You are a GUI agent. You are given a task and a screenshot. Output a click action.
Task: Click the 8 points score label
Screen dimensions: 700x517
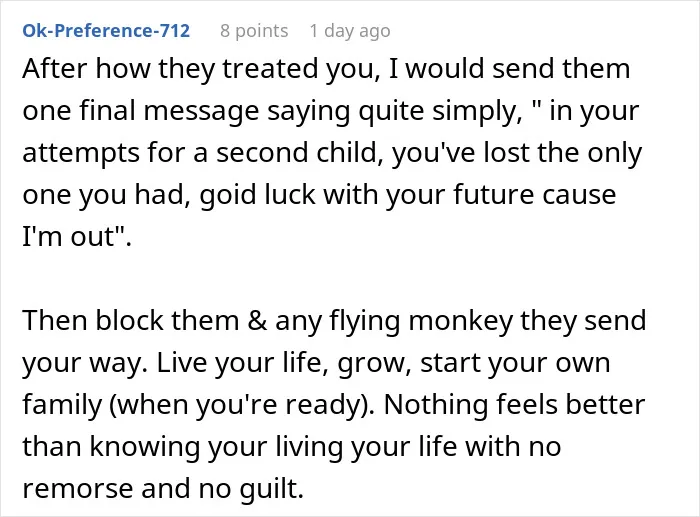(254, 31)
